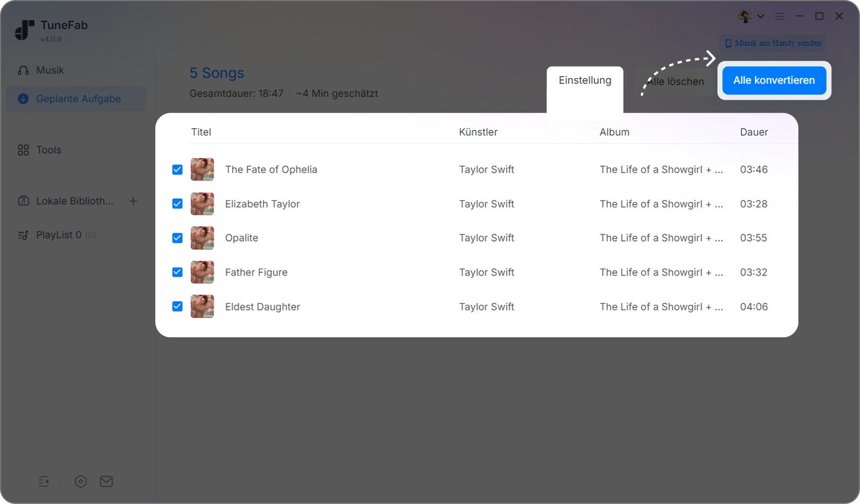Select the song title The Fate of Ophelia
Image resolution: width=860 pixels, height=504 pixels.
click(x=271, y=169)
